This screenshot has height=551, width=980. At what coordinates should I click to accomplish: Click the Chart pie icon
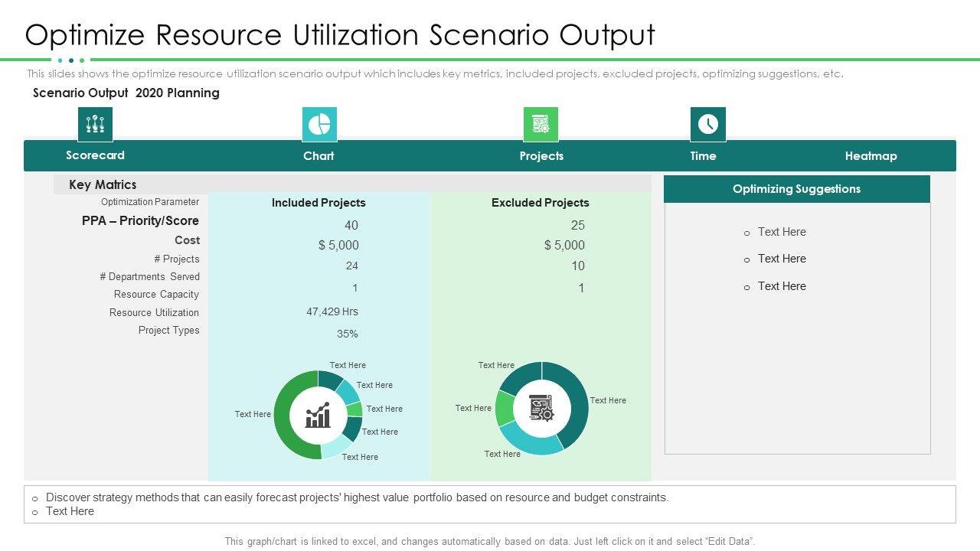tap(319, 124)
